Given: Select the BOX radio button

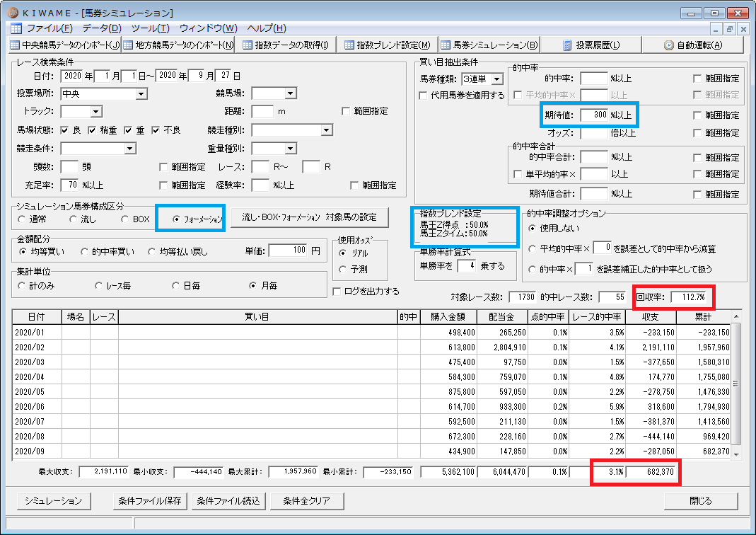Looking at the screenshot, I should click(x=125, y=219).
